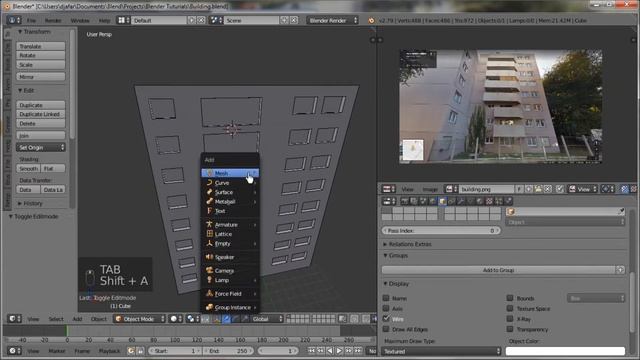640x360 pixels.
Task: Open the Particles properties tab icon
Action: coord(498,201)
